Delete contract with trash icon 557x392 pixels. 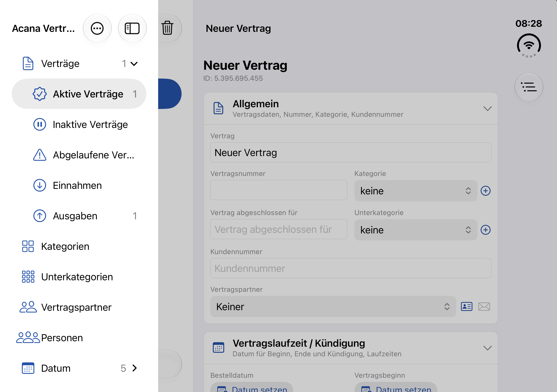[167, 28]
